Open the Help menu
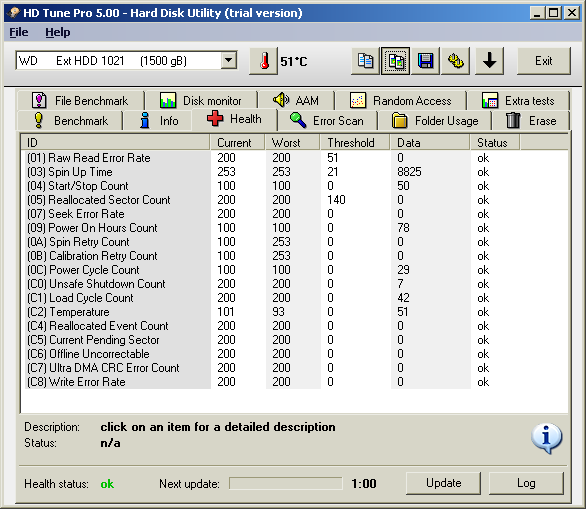This screenshot has width=586, height=509. [x=58, y=32]
